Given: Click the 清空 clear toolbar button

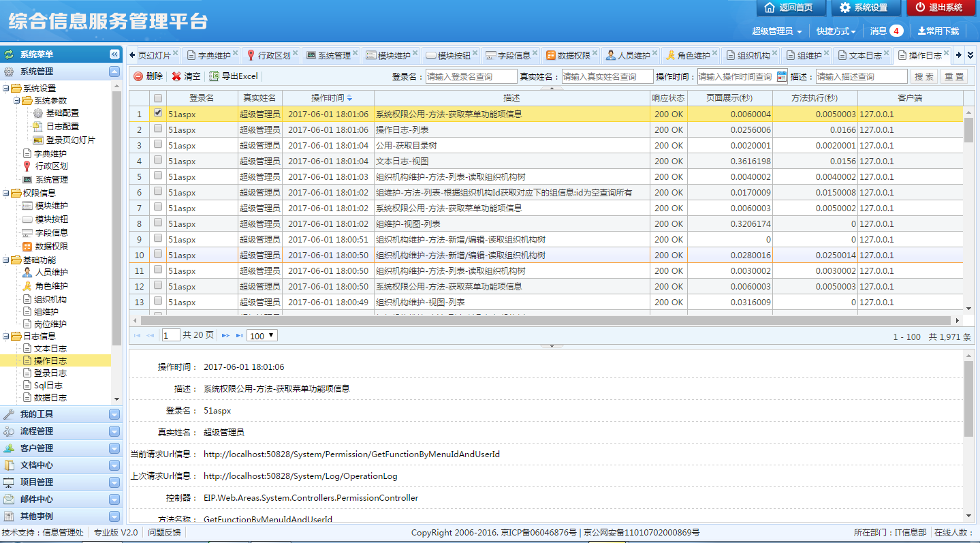Looking at the screenshot, I should click(186, 76).
